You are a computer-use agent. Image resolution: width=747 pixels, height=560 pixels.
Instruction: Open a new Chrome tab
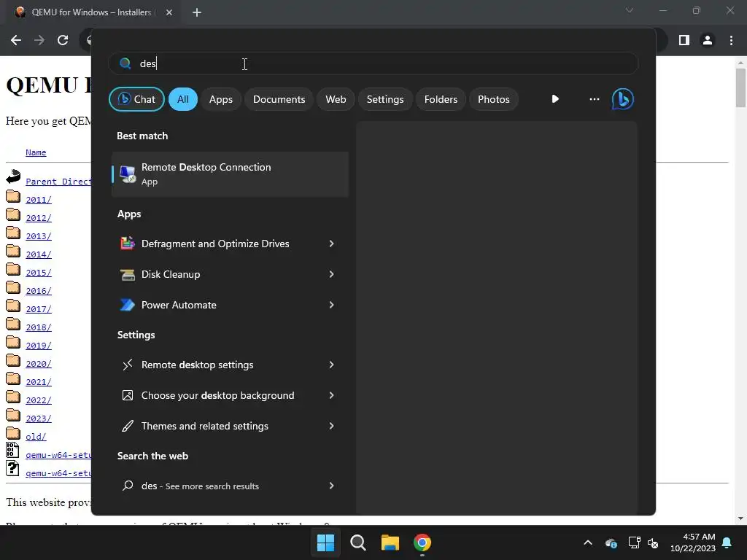[x=197, y=12]
